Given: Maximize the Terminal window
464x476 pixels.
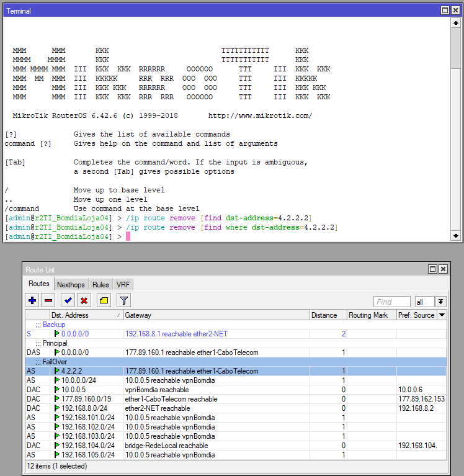Looking at the screenshot, I should click(x=445, y=11).
